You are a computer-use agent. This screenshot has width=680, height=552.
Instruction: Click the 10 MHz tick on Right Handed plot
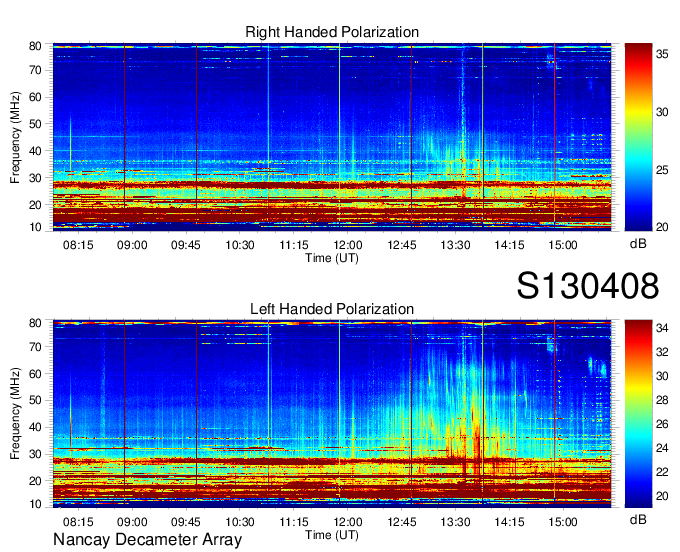35,227
